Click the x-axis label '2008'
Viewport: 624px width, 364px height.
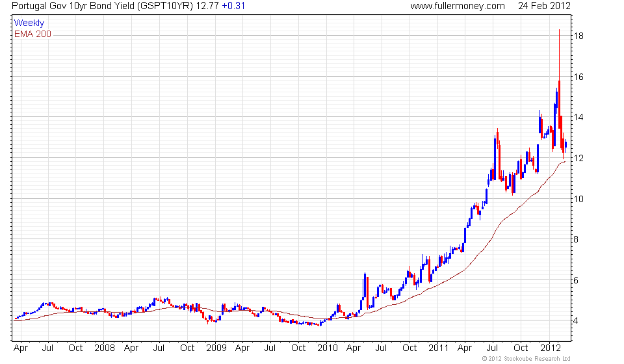[104, 348]
